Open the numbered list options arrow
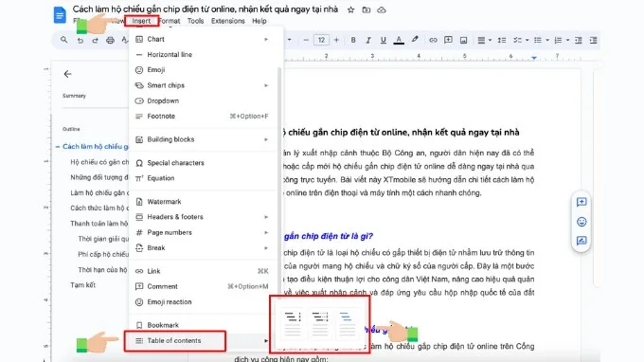Image resolution: width=644 pixels, height=362 pixels. (x=567, y=40)
